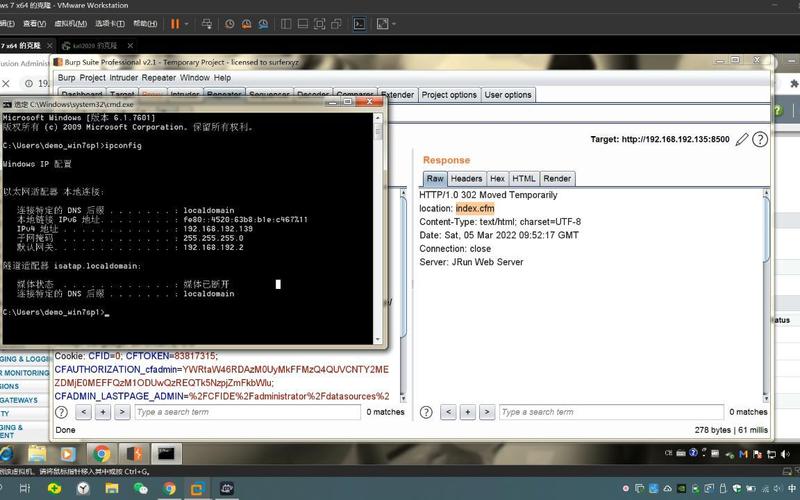800x500 pixels.
Task: Toggle VMware thumbnail bar view icon
Action: pos(303,24)
